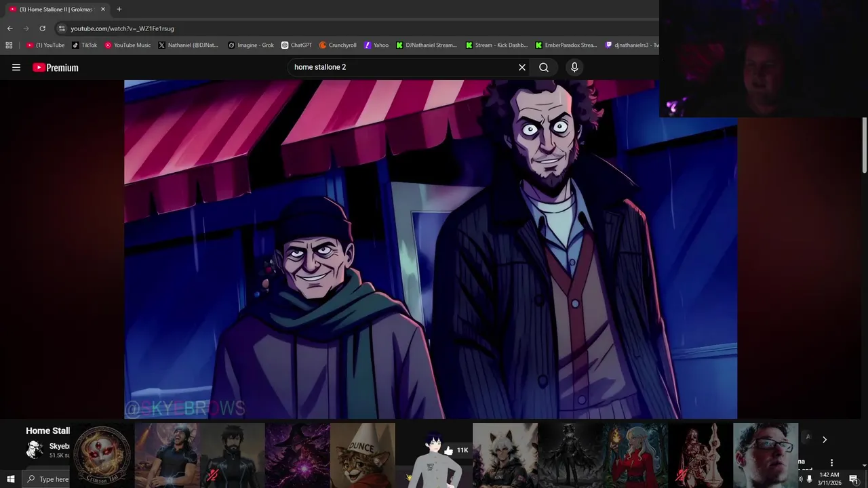The height and width of the screenshot is (488, 868).
Task: Open the Nathaniel X profile bookmark
Action: pyautogui.click(x=189, y=45)
